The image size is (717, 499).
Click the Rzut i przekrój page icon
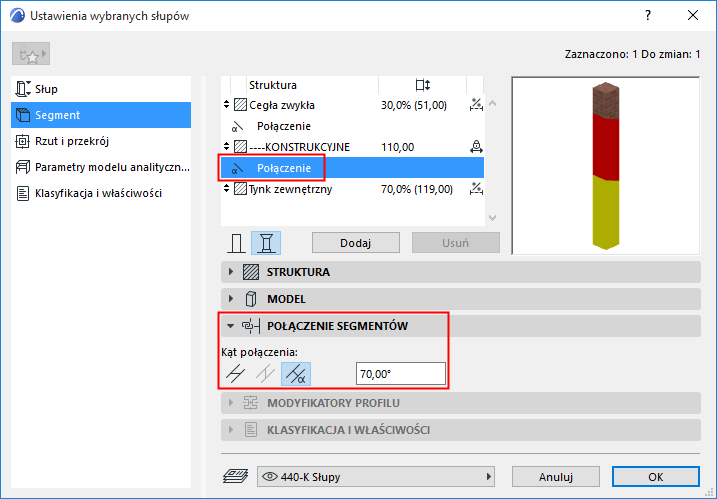[22, 141]
